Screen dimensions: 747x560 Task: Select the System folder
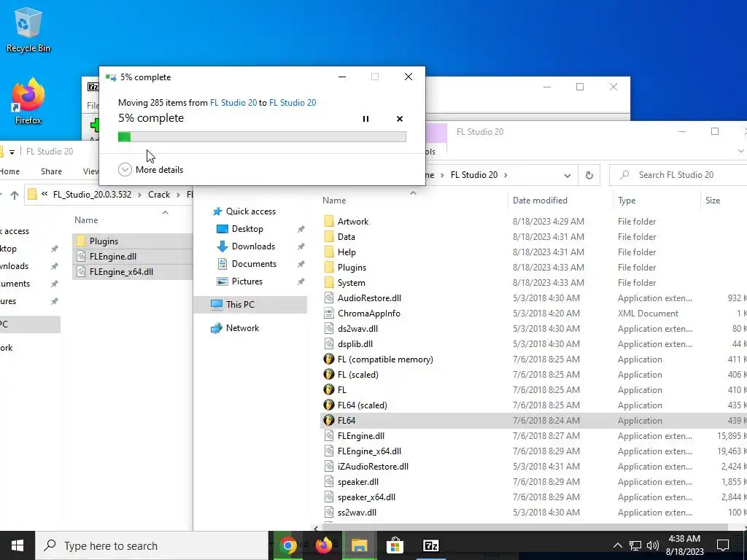point(351,282)
